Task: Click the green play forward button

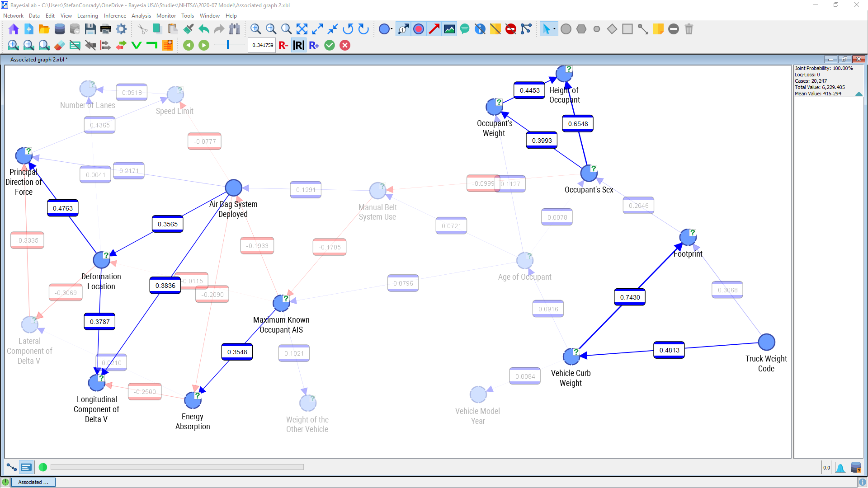Action: [x=204, y=45]
